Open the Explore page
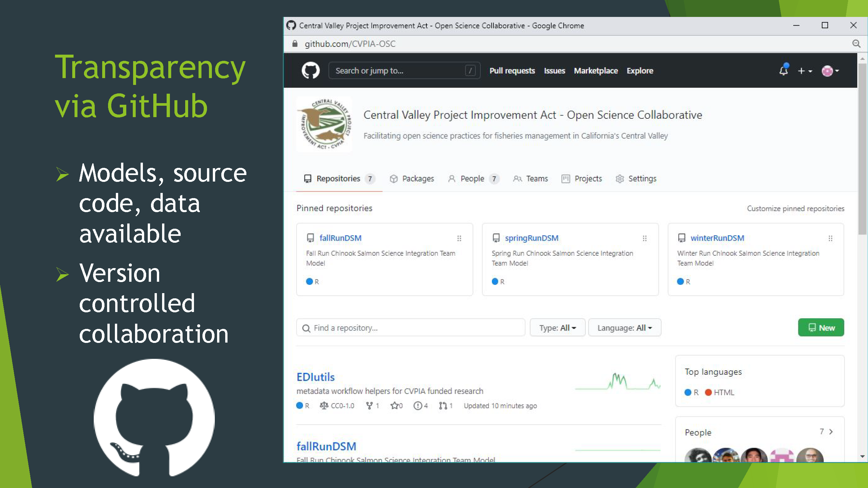868x488 pixels. pyautogui.click(x=640, y=71)
